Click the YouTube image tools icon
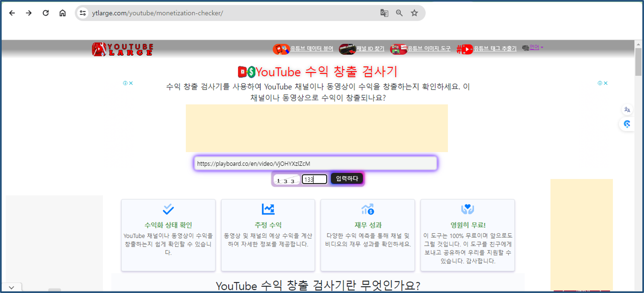This screenshot has height=293, width=644. point(398,49)
